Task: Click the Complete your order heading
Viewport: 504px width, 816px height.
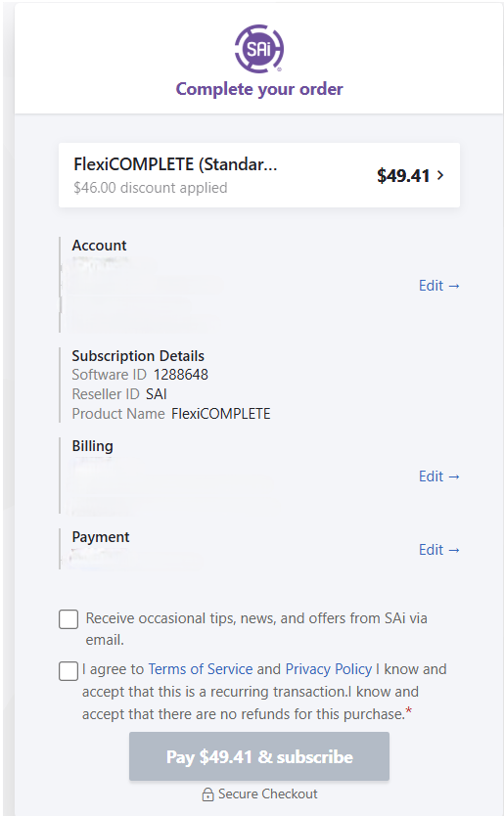Action: click(x=259, y=89)
